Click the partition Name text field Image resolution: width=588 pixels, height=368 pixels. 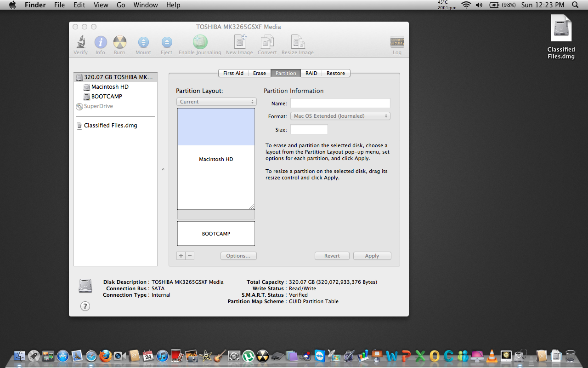point(340,103)
